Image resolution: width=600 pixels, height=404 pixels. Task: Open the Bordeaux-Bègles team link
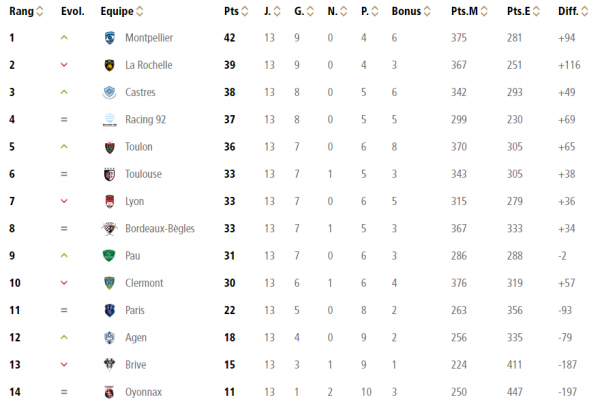pyautogui.click(x=160, y=229)
